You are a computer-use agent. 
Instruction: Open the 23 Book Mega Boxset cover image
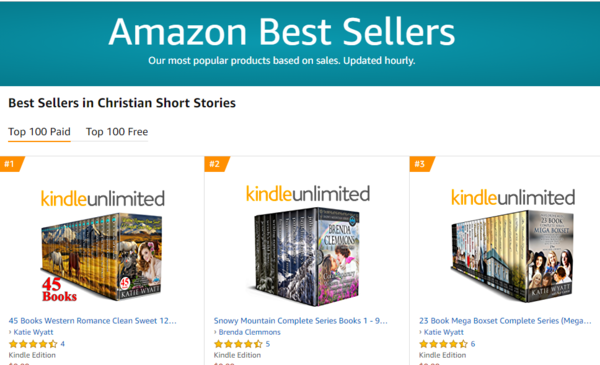(x=513, y=256)
